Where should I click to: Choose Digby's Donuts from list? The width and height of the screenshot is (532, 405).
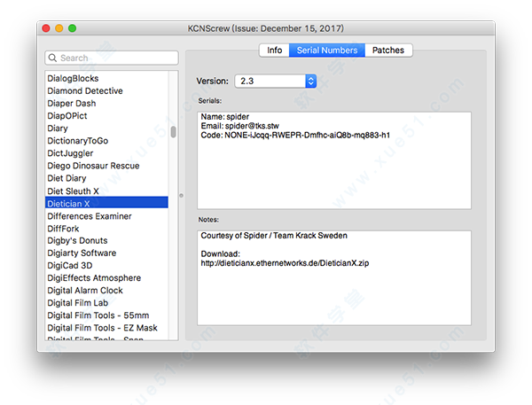(x=106, y=240)
